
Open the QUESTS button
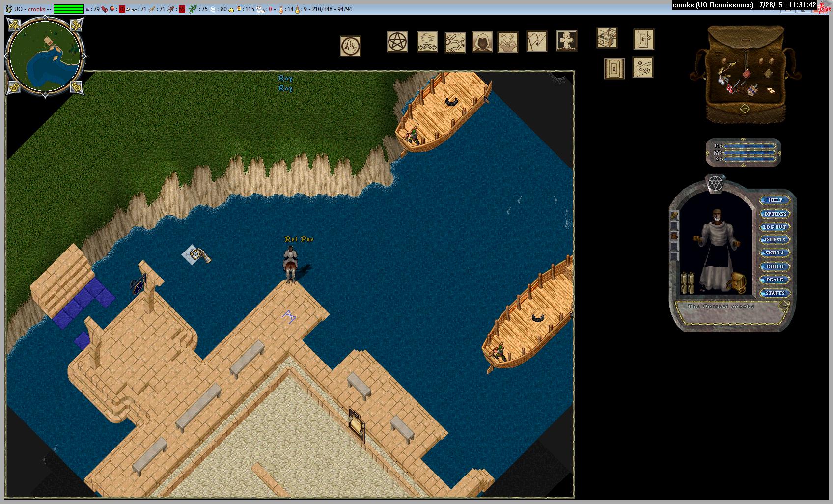coord(775,240)
